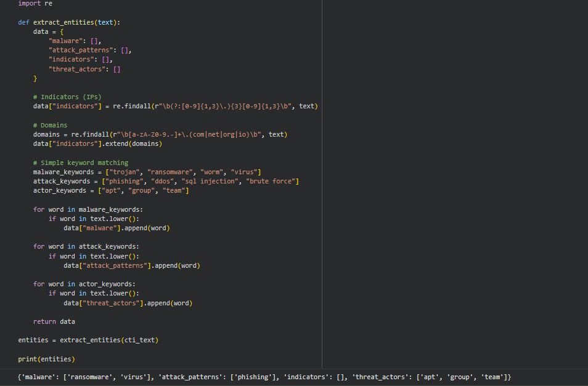This screenshot has height=386, width=588.
Task: Click data["attack_patterns"].append(word) line
Action: click(x=132, y=266)
